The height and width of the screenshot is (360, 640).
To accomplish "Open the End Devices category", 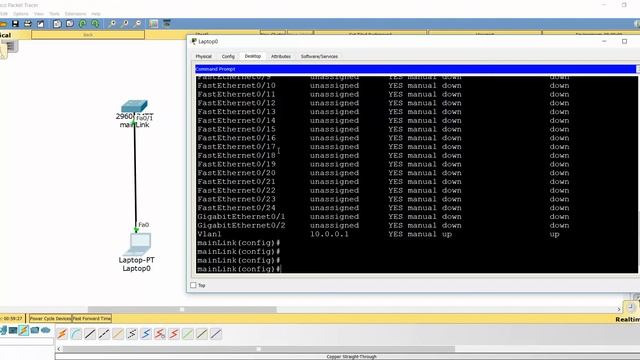I will (13, 330).
